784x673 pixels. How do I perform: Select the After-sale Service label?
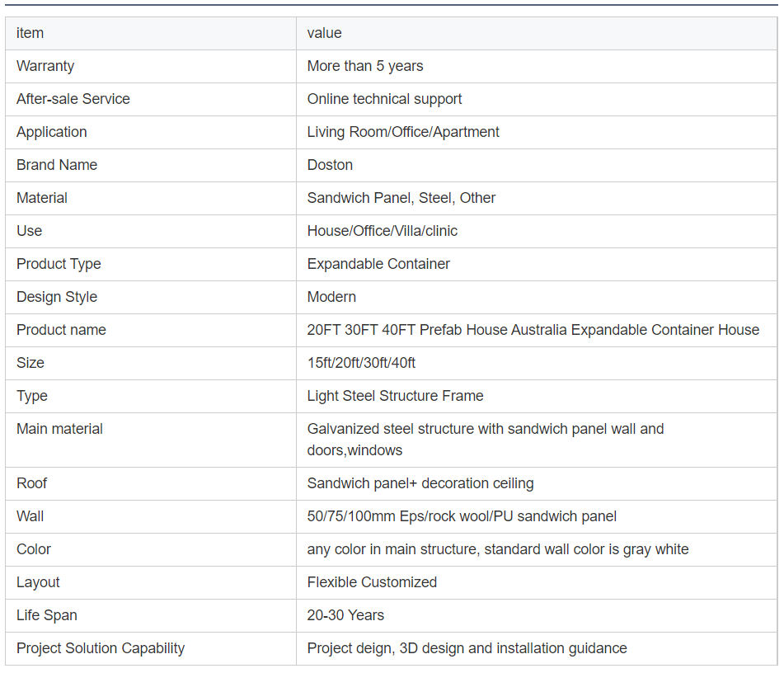(x=73, y=99)
